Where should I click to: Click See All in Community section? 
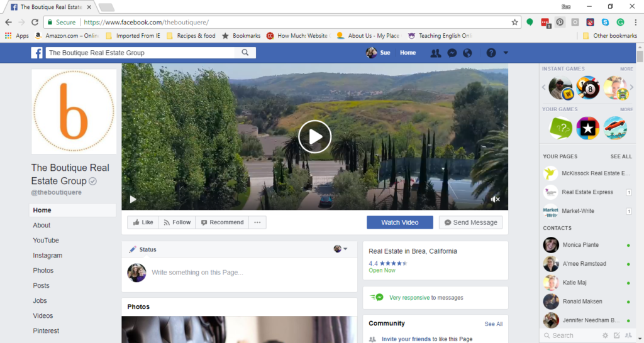[x=493, y=324]
